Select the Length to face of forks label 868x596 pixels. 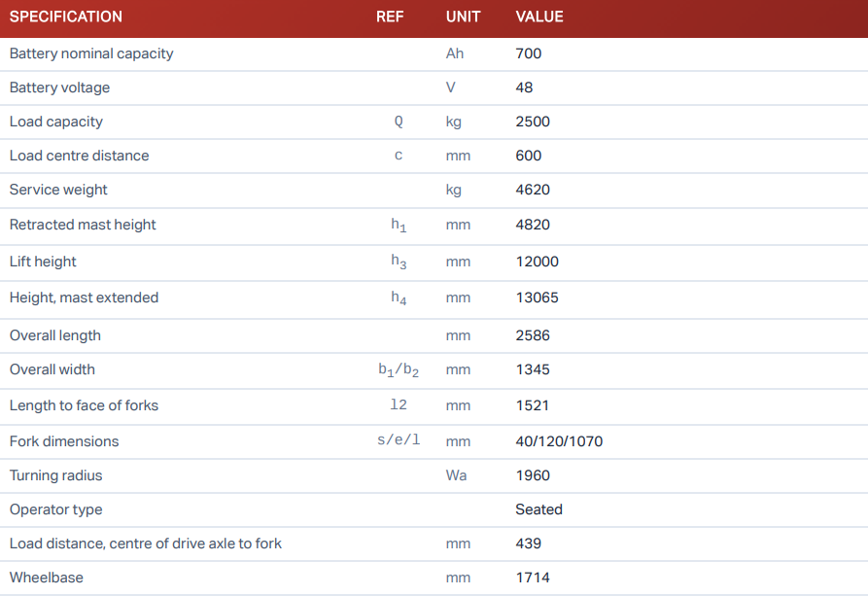pyautogui.click(x=84, y=405)
